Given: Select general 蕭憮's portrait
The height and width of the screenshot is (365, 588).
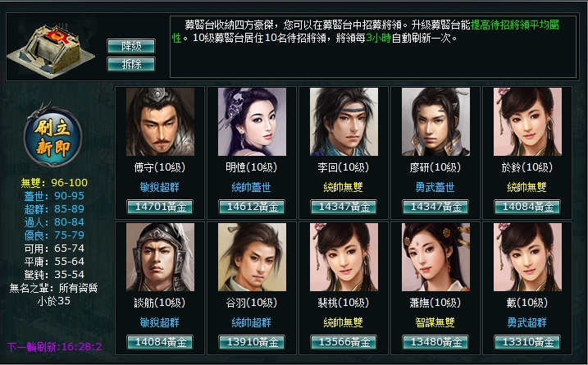Looking at the screenshot, I should click(435, 257).
